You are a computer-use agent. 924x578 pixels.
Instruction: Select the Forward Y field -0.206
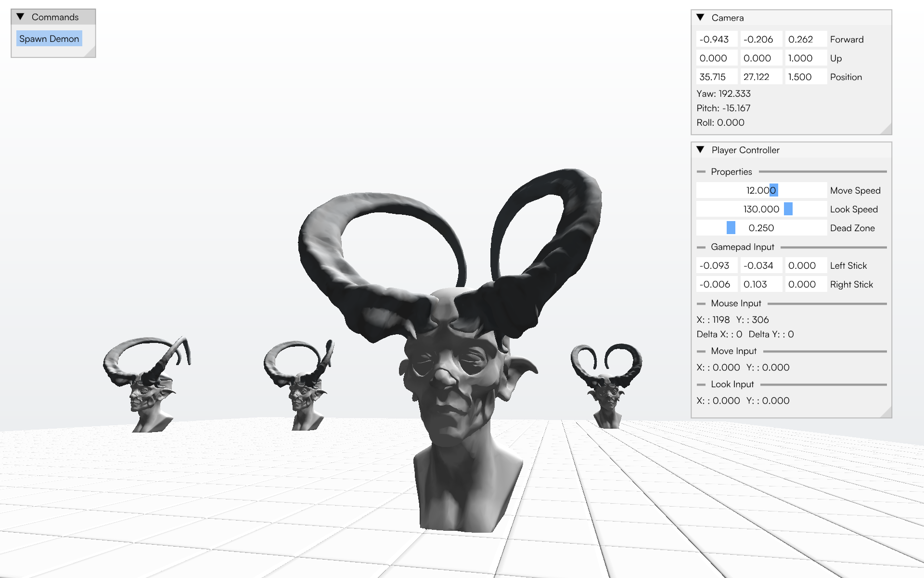(x=761, y=39)
